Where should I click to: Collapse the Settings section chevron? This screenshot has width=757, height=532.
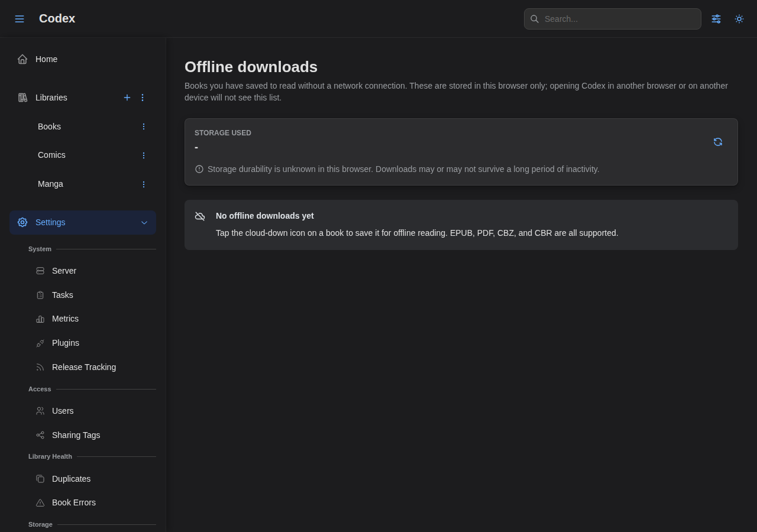(x=144, y=223)
